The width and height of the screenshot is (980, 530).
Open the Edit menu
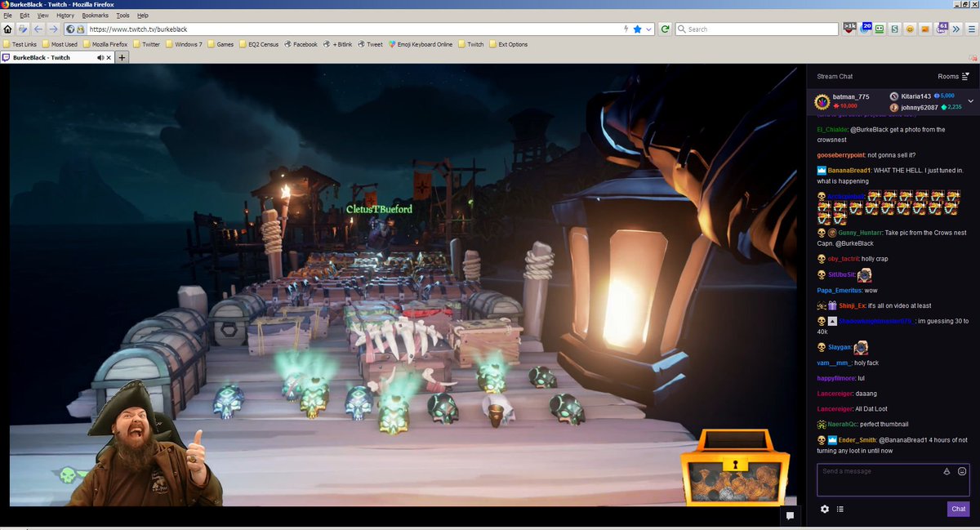[x=24, y=16]
